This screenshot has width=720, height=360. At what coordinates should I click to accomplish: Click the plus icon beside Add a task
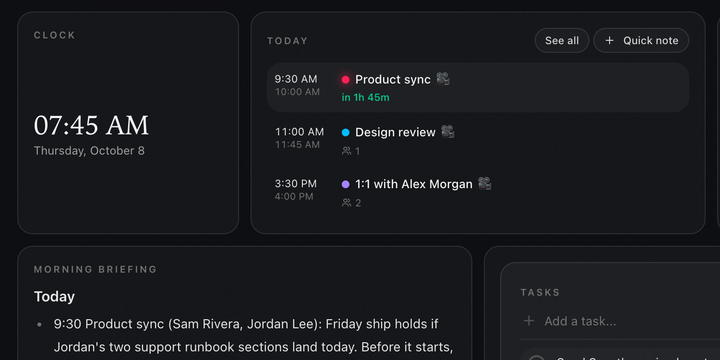point(529,321)
